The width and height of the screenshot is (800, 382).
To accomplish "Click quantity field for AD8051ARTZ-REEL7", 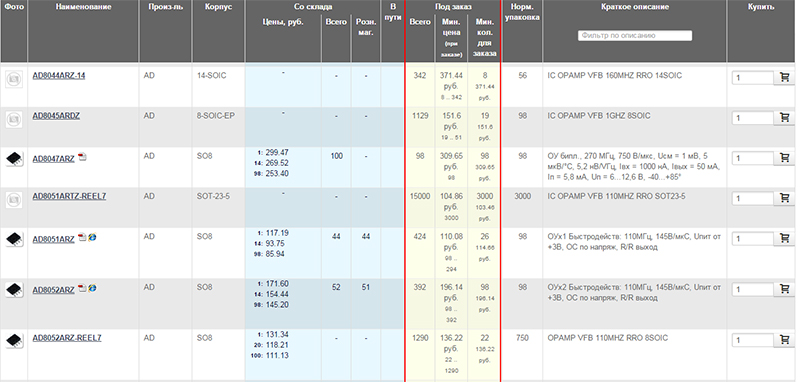I will [x=753, y=199].
